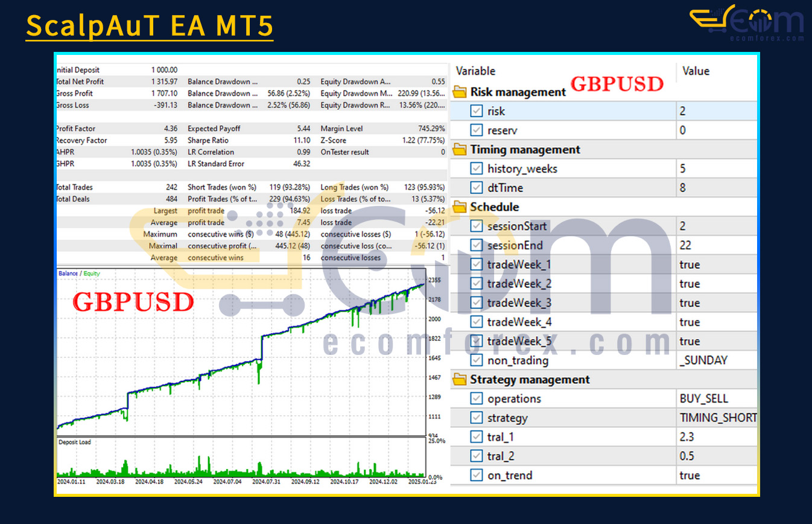Image resolution: width=812 pixels, height=524 pixels.
Task: Click the Recovery Factor value '5.95'
Action: tap(171, 141)
